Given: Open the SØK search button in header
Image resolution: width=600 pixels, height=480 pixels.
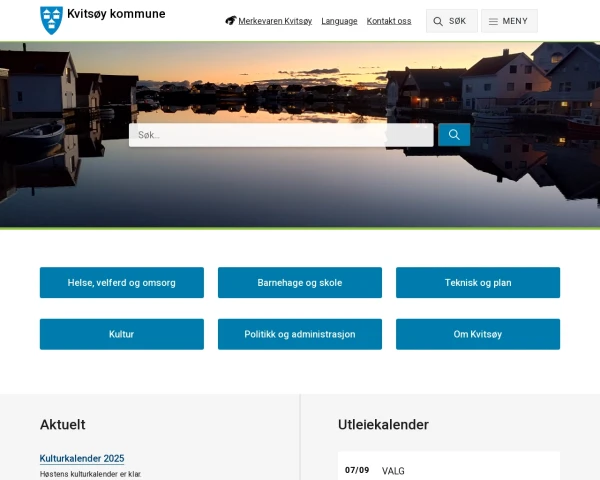Looking at the screenshot, I should coord(452,21).
